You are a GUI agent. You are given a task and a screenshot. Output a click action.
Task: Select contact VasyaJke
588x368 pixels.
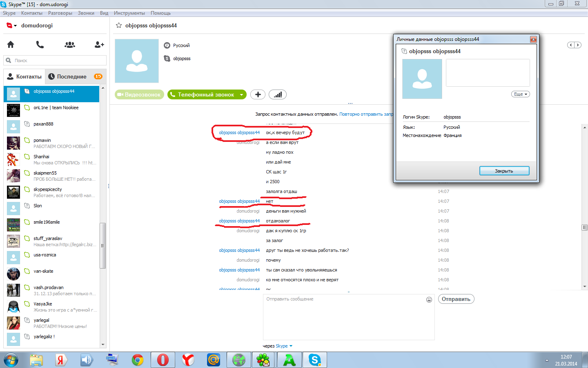coord(51,307)
